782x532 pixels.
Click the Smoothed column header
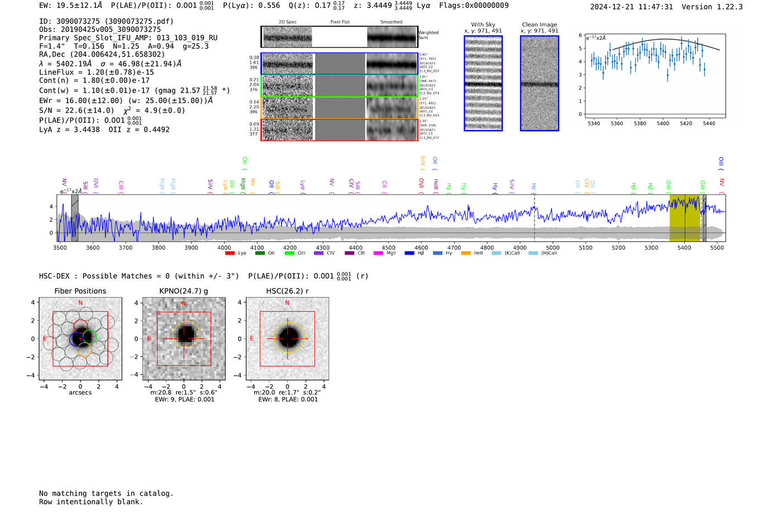point(392,22)
